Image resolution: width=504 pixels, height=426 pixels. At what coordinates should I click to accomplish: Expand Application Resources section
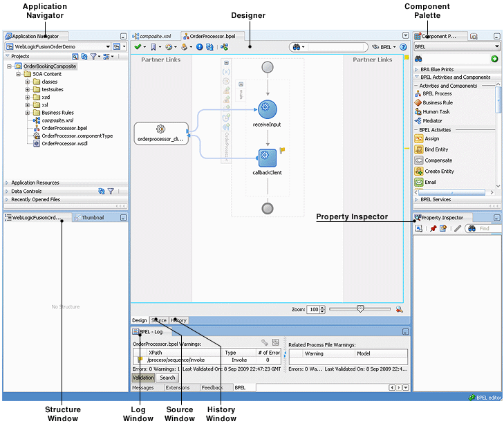pyautogui.click(x=7, y=183)
